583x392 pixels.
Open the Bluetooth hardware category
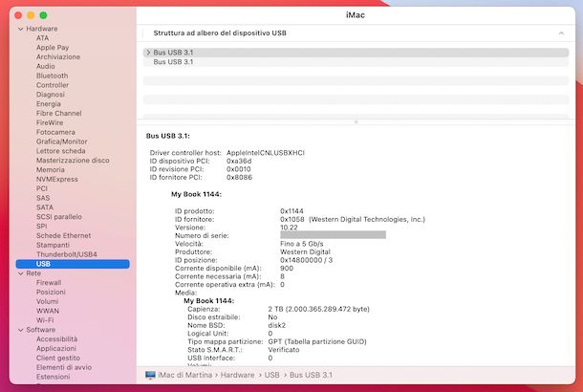(x=52, y=76)
